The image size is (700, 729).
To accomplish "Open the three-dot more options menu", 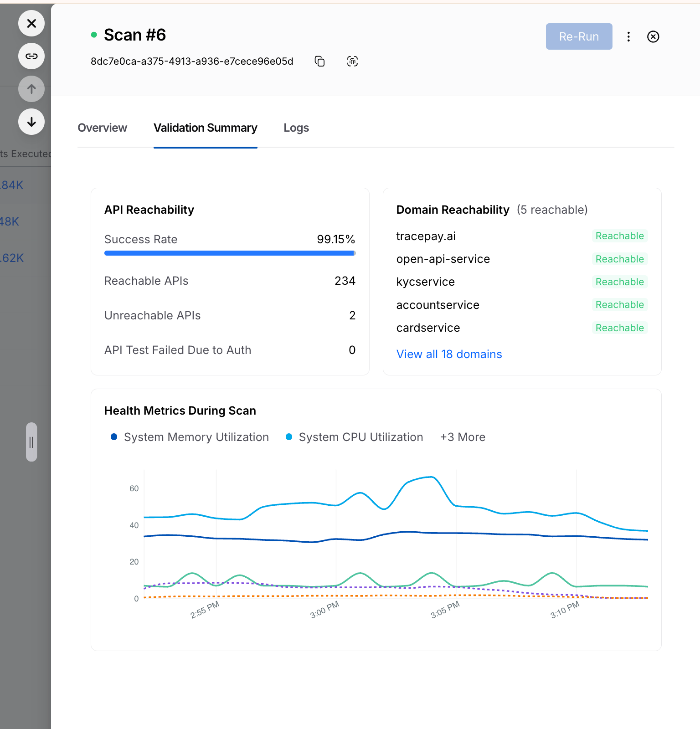I will tap(628, 36).
